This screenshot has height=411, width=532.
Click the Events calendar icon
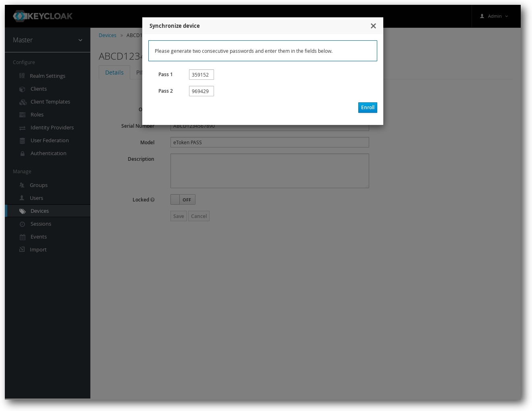23,237
